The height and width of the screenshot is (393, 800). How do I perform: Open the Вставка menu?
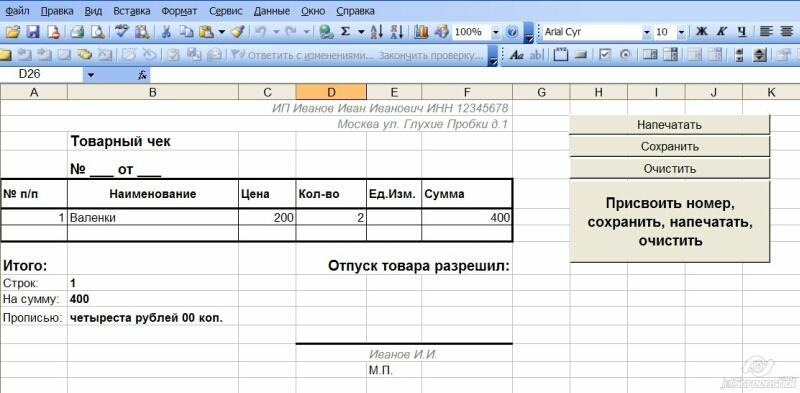click(132, 11)
